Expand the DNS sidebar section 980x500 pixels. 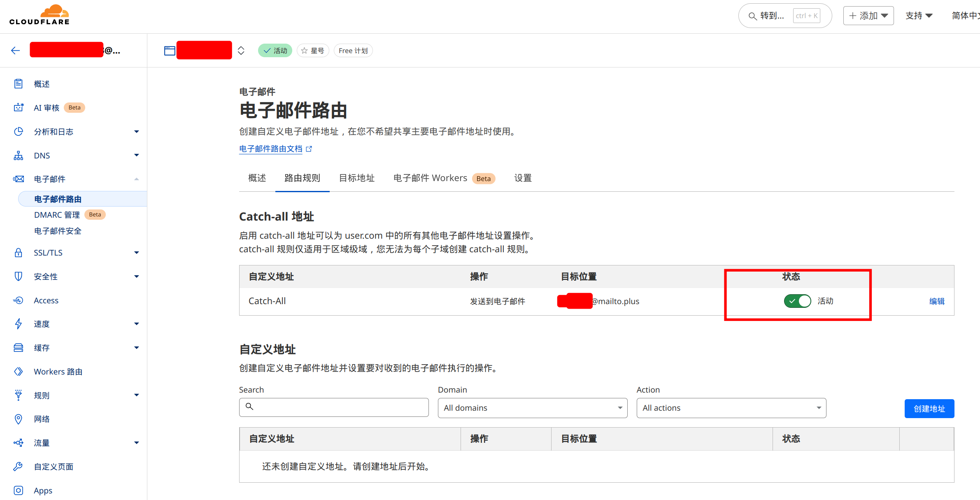tap(136, 156)
